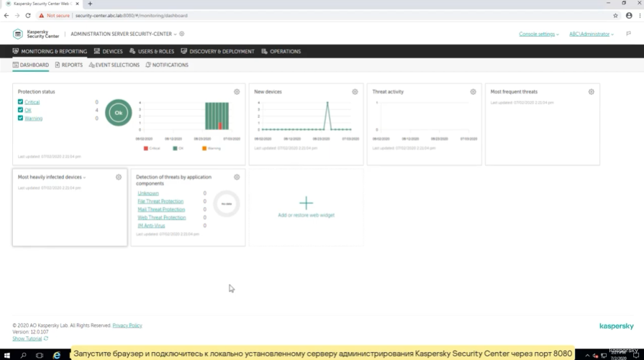Click the Privacy Policy link
This screenshot has width=644, height=360.
point(127,326)
